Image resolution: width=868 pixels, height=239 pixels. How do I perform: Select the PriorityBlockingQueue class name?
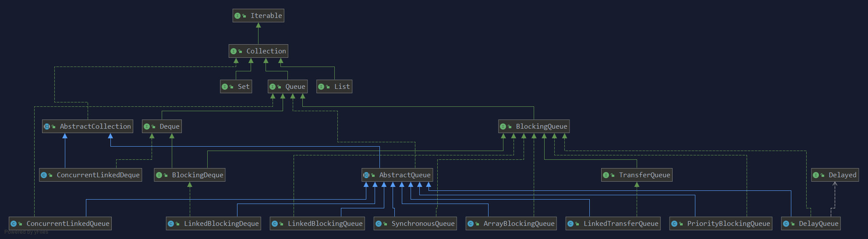pyautogui.click(x=729, y=224)
